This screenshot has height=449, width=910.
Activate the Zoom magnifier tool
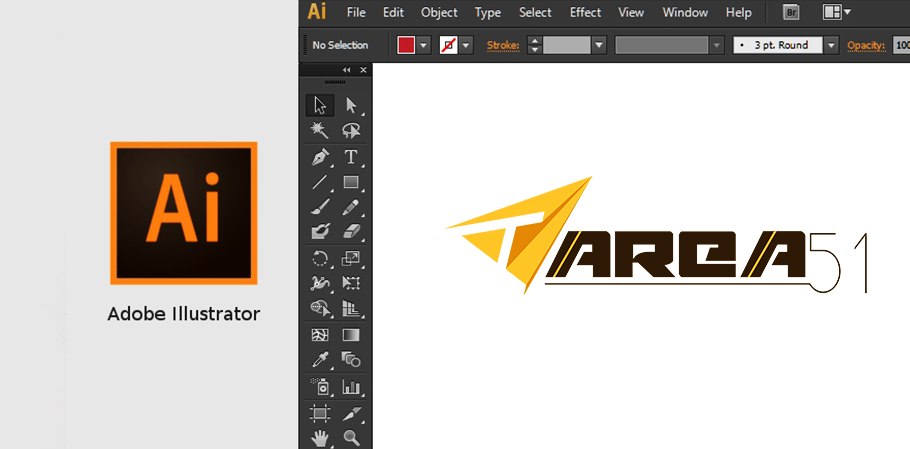pos(351,438)
